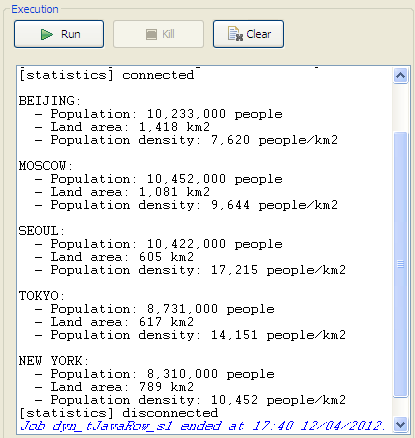Clear the execution console output
415x438 pixels.
[249, 34]
